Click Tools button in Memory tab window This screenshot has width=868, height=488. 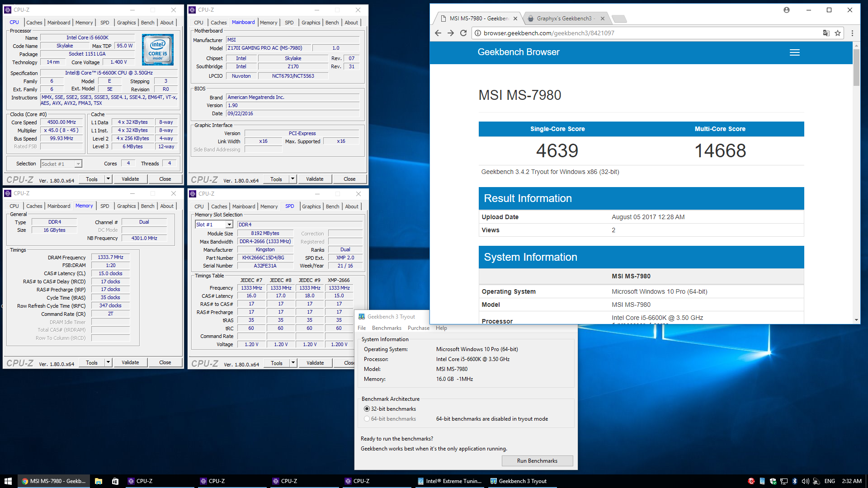pyautogui.click(x=92, y=362)
